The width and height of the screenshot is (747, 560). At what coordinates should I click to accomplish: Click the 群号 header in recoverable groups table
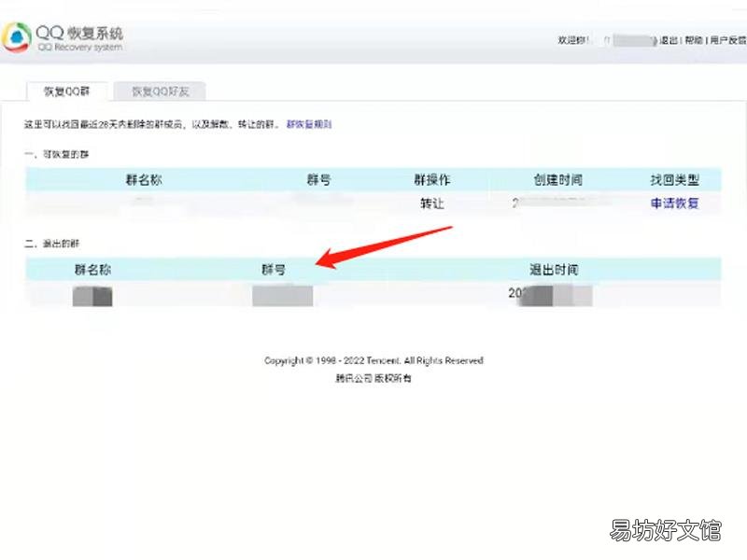coord(318,179)
